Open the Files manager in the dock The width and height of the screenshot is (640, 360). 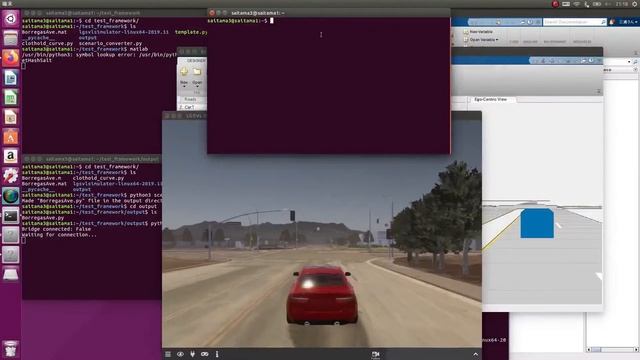pyautogui.click(x=11, y=38)
